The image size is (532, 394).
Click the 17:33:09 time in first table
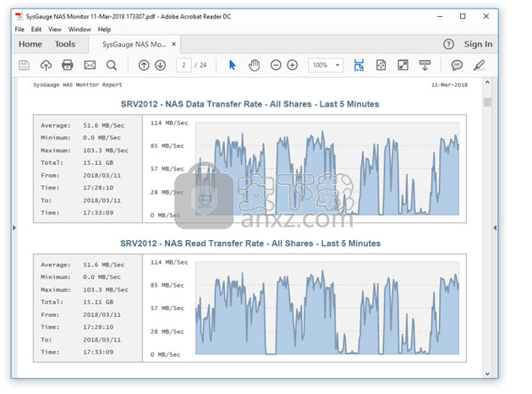pyautogui.click(x=98, y=212)
